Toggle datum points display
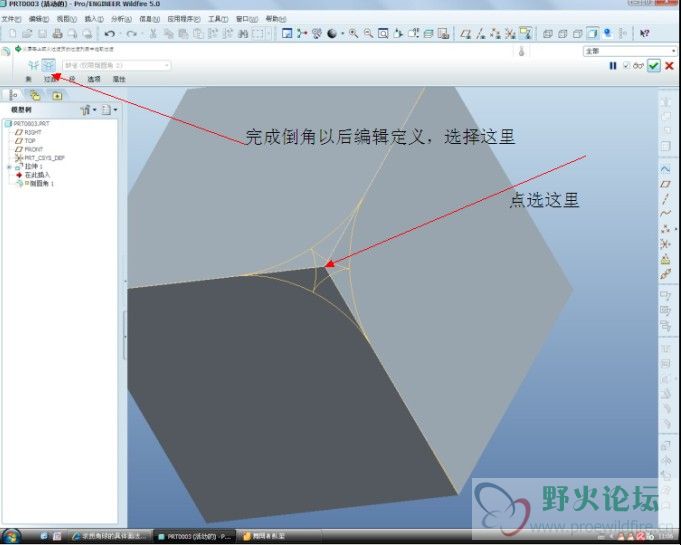683x545 pixels. tap(495, 34)
